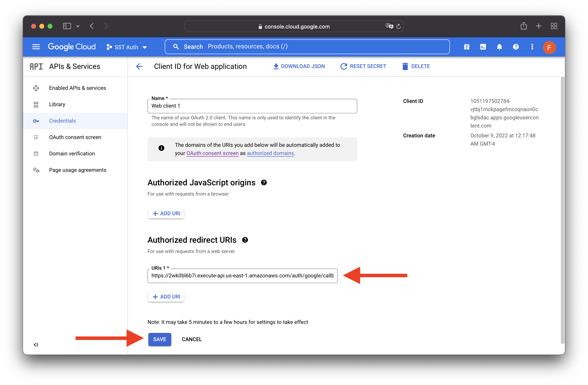Click the info icon in domains notice
This screenshot has height=385, width=588.
[161, 148]
